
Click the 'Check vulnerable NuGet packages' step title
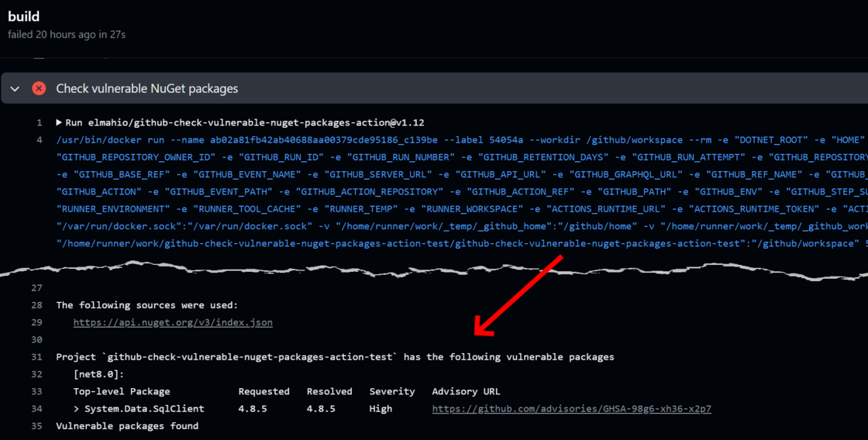click(x=146, y=88)
